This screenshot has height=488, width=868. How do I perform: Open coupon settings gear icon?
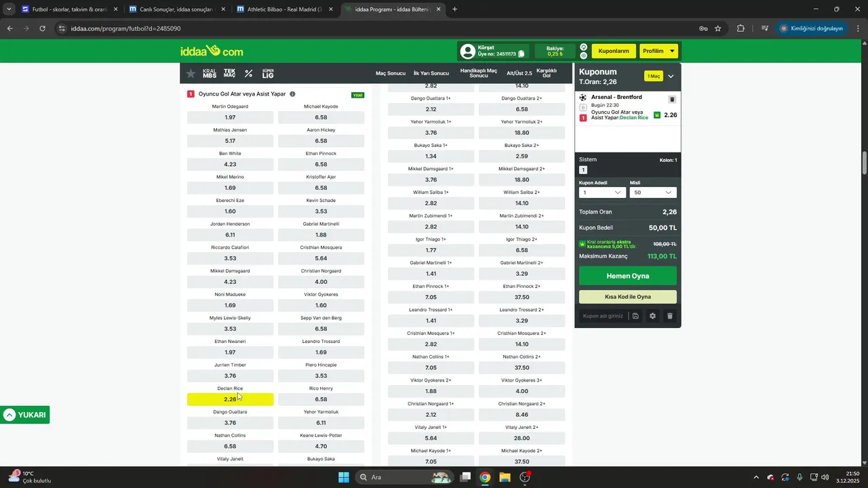(x=652, y=316)
